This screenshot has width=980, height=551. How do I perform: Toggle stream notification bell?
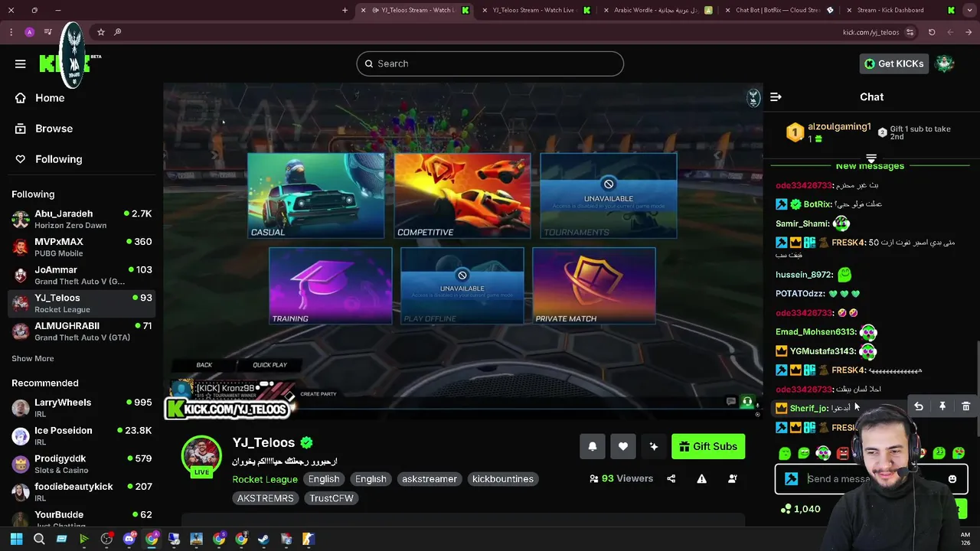pyautogui.click(x=593, y=447)
